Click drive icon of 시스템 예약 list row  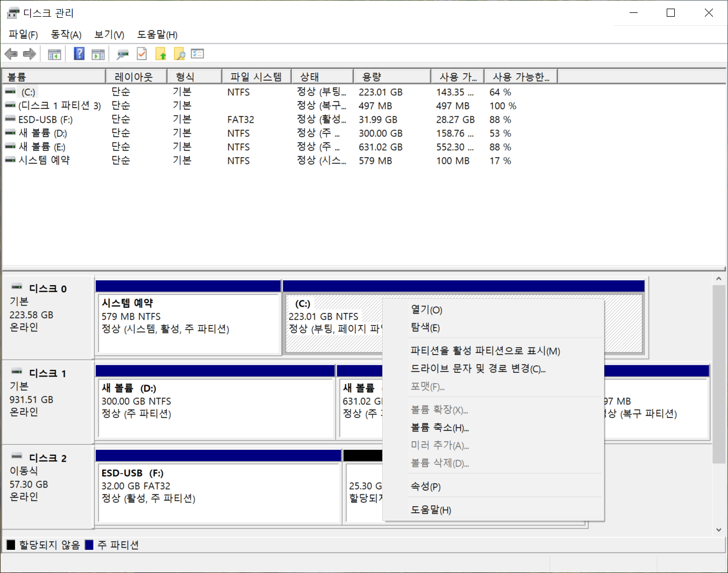coord(10,160)
